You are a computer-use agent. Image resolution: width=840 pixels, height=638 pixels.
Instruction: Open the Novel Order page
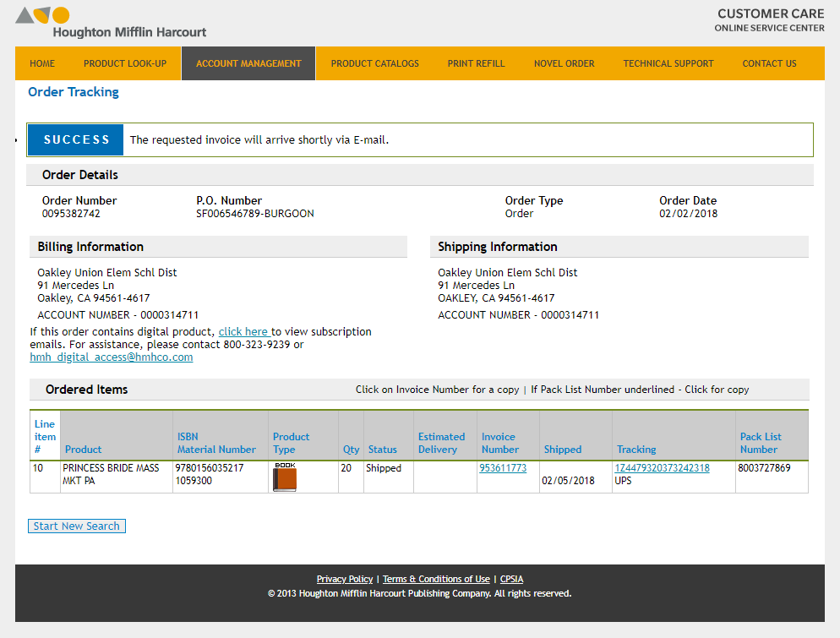click(x=564, y=63)
